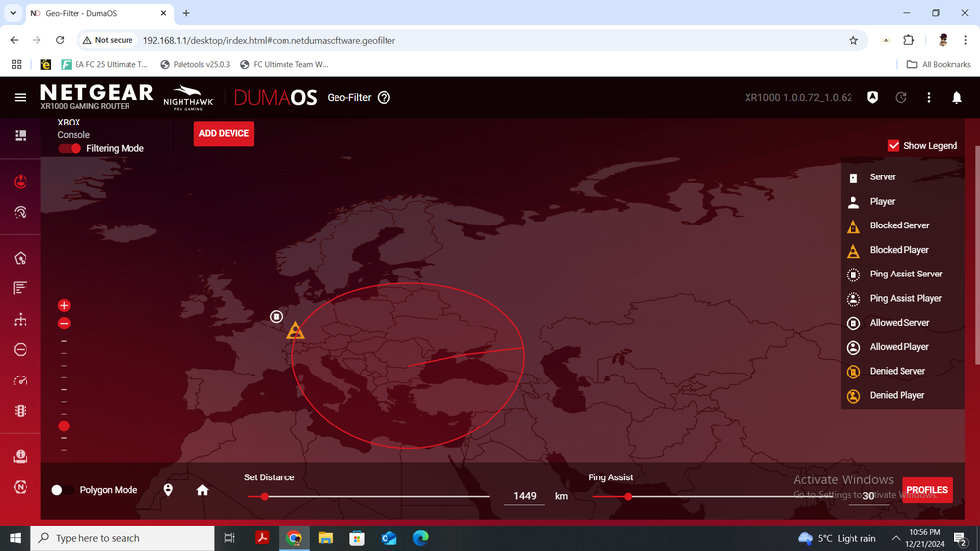Image resolution: width=980 pixels, height=551 pixels.
Task: Reload the page
Action: 60,40
